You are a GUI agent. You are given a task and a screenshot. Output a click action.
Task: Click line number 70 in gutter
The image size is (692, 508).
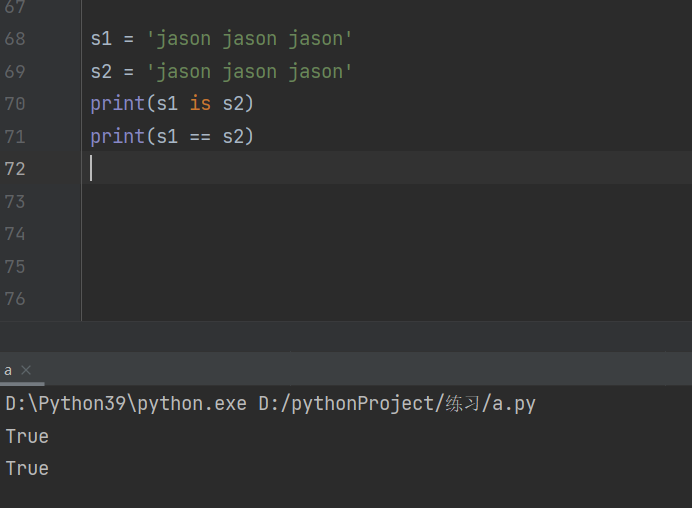[x=15, y=104]
